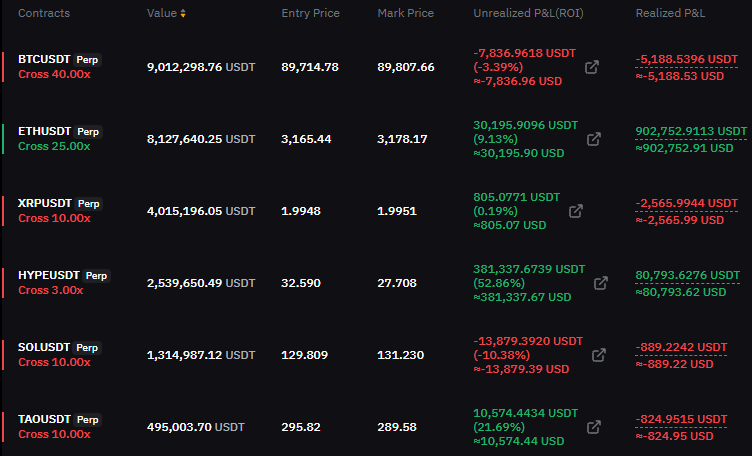Open the XRPUSDT contract
752x456 pixels.
45,203
